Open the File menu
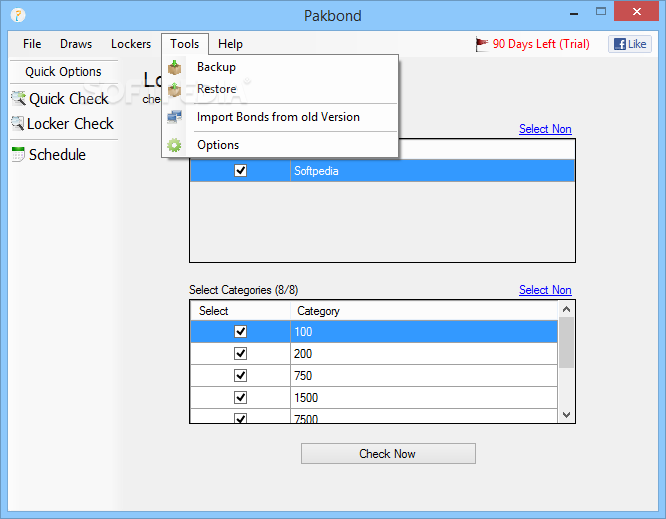The image size is (666, 519). pyautogui.click(x=32, y=44)
